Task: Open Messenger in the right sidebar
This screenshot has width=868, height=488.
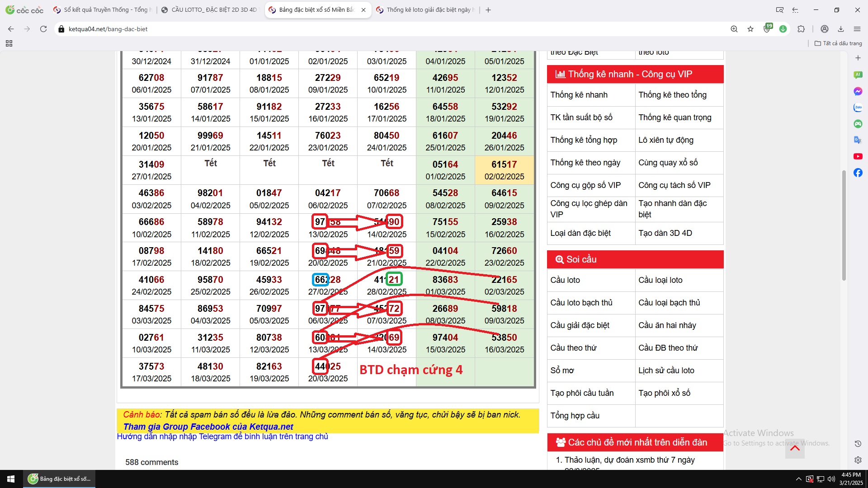Action: coord(858,91)
